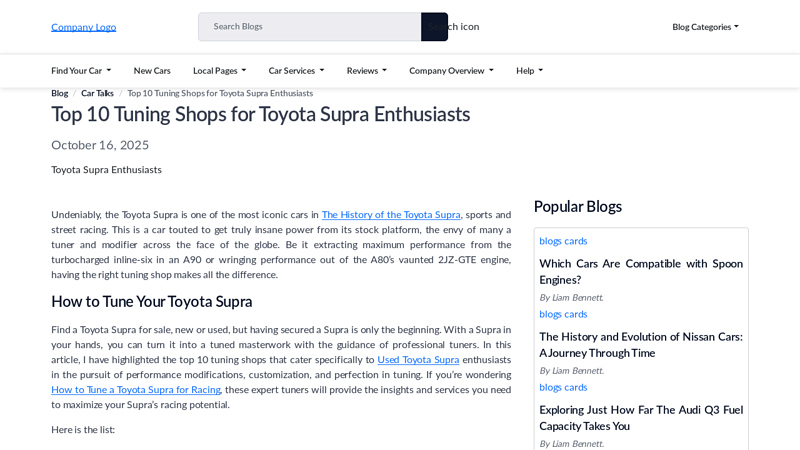Click the Toyota Supra Enthusiasts subtitle
This screenshot has width=800, height=450.
tap(106, 170)
